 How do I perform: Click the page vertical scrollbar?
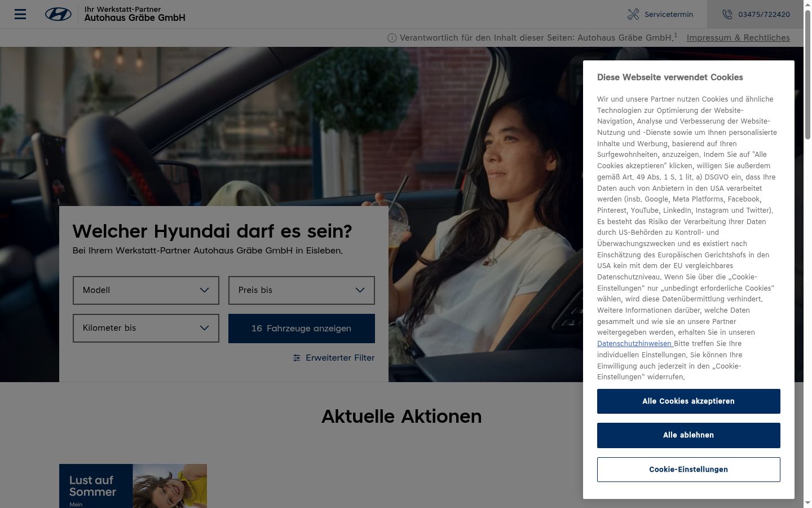[x=807, y=73]
